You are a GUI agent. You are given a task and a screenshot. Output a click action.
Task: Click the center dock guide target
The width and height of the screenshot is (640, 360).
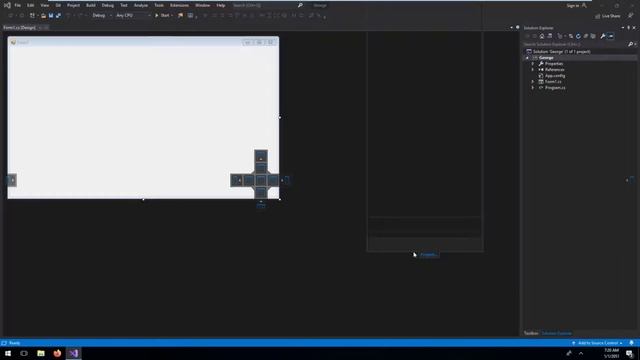point(261,180)
